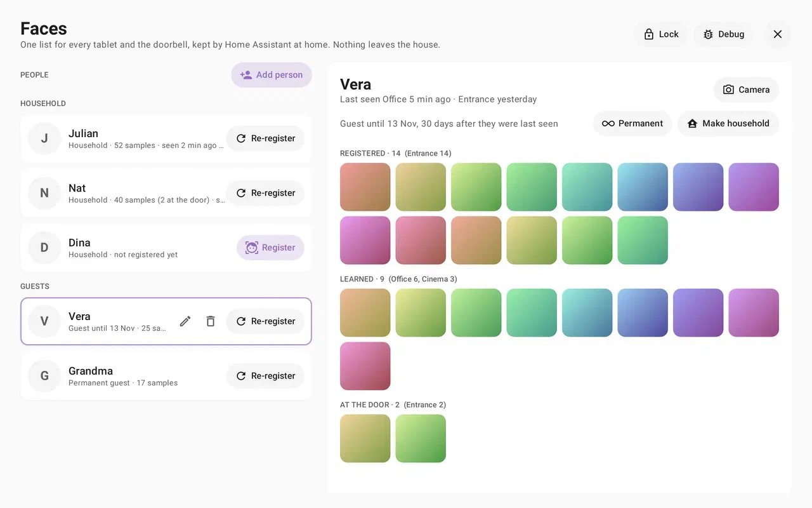The height and width of the screenshot is (508, 812).
Task: Re-register Grandma's face samples
Action: click(x=265, y=376)
